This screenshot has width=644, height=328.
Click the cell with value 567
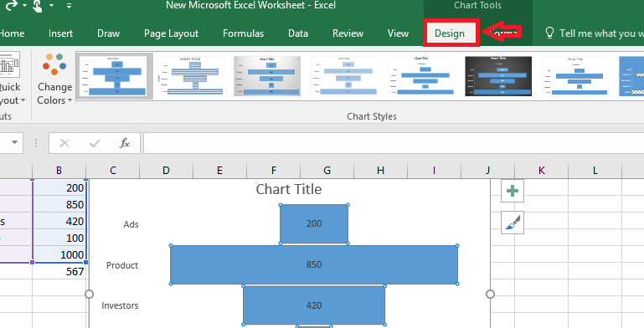59,271
